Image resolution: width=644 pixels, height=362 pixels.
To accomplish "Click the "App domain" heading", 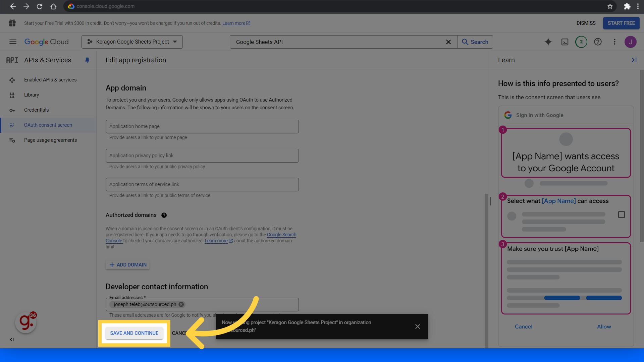I will [x=126, y=88].
